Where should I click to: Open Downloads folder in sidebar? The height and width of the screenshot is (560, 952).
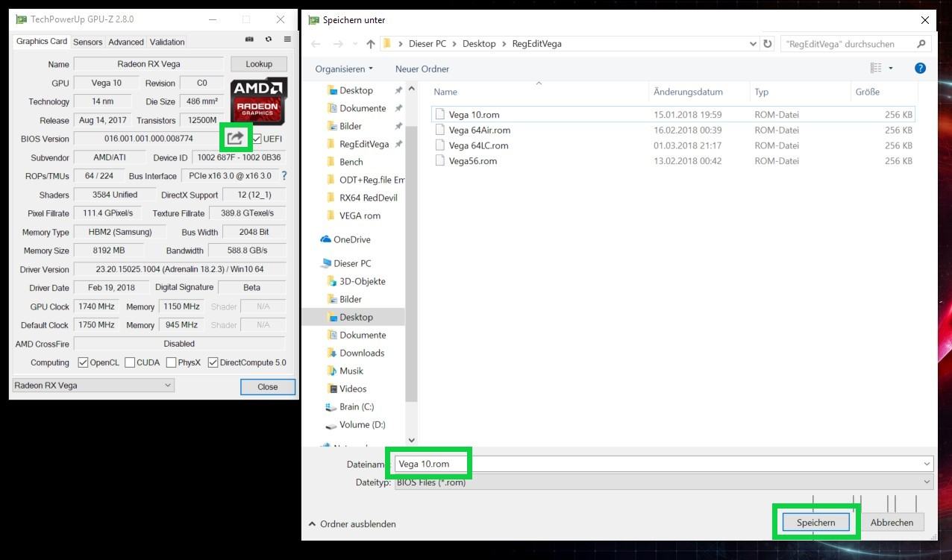pyautogui.click(x=357, y=353)
